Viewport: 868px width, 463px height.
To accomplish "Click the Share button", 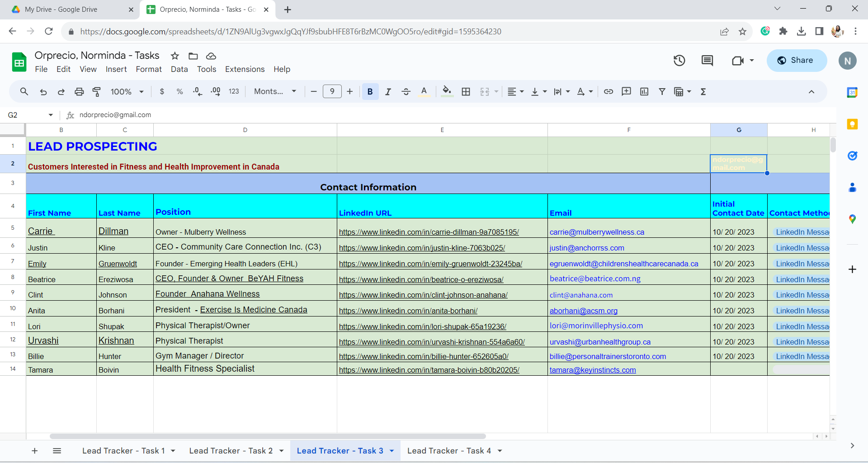I will pyautogui.click(x=797, y=61).
